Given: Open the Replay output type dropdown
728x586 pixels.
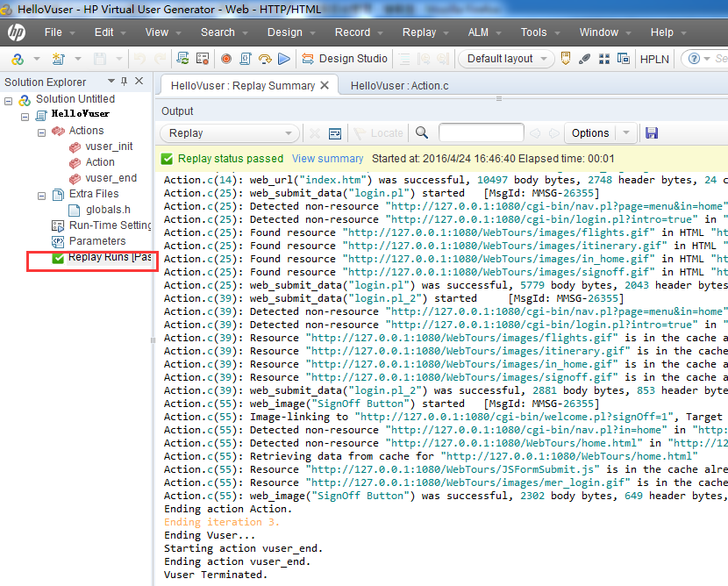Looking at the screenshot, I should point(229,133).
